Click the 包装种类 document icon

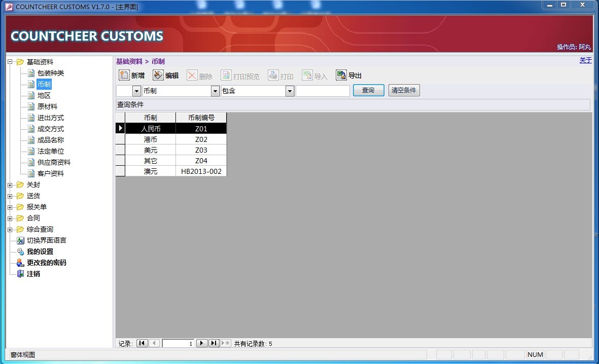[31, 73]
